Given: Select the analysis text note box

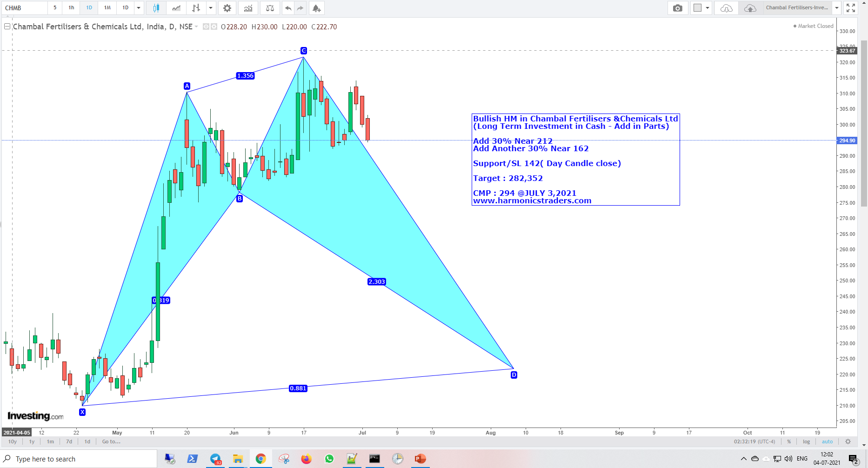Looking at the screenshot, I should (x=575, y=160).
